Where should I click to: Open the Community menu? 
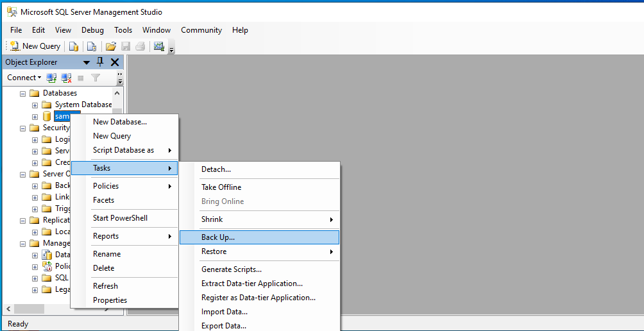coord(201,30)
